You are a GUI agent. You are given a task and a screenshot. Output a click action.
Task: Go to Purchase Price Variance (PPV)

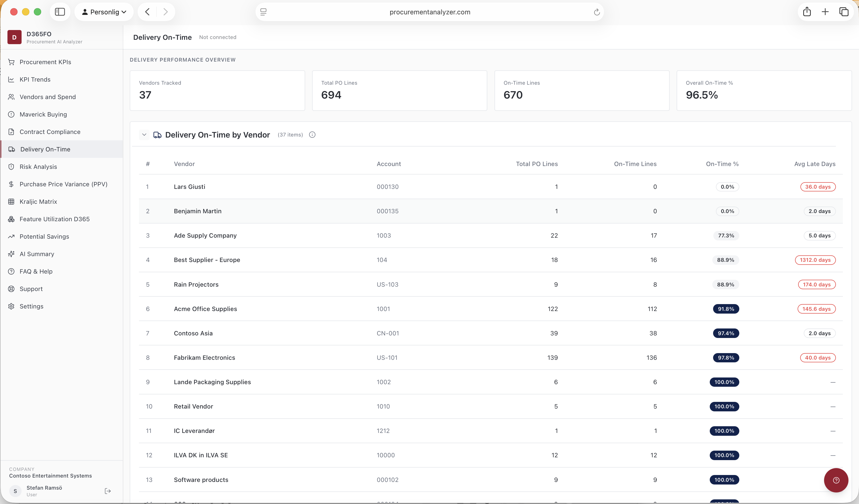(63, 184)
